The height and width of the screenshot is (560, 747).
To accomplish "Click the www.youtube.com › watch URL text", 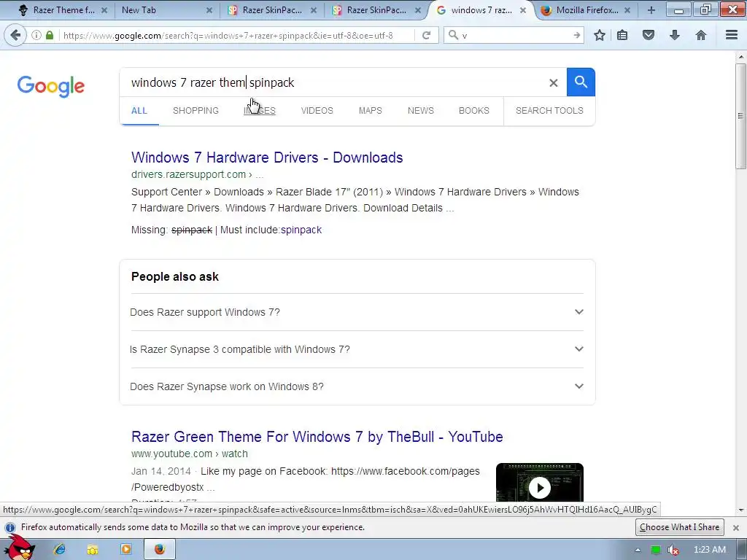I will click(x=190, y=454).
